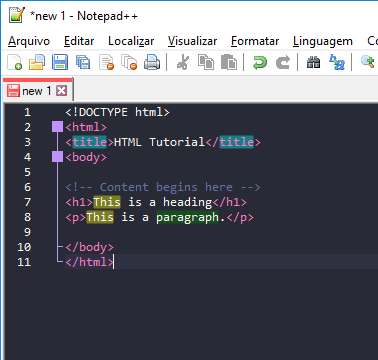
Task: Open the Localizar menu
Action: coord(131,41)
